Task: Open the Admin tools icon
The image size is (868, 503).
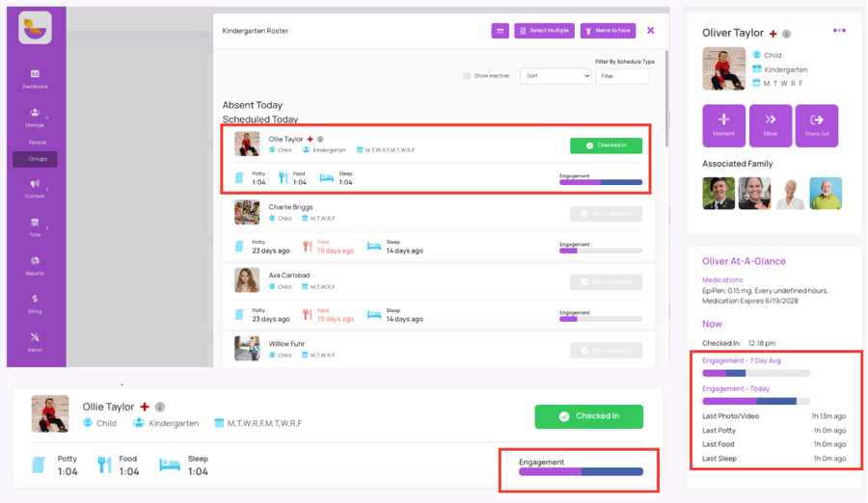Action: coord(35,338)
